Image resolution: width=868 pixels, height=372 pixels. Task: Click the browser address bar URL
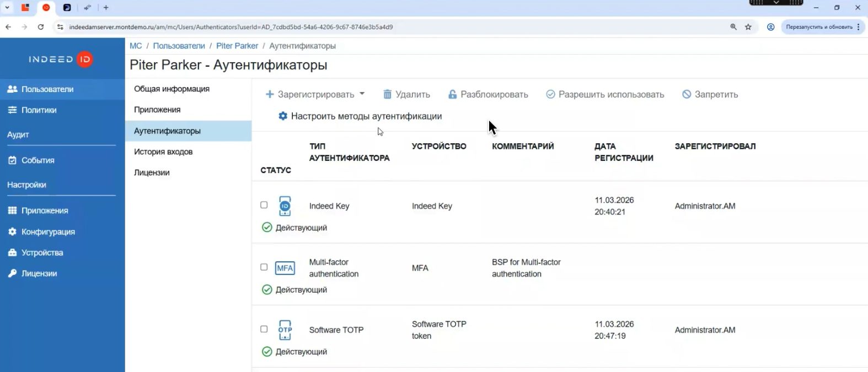tap(231, 27)
